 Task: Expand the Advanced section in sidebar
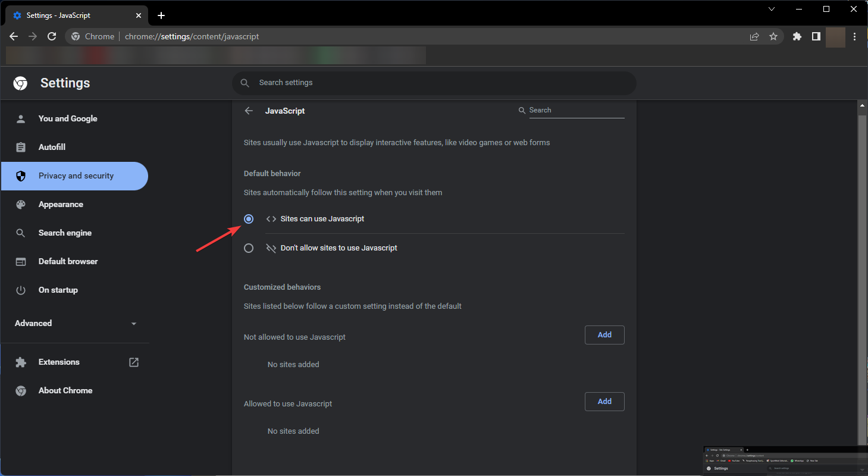tap(76, 323)
